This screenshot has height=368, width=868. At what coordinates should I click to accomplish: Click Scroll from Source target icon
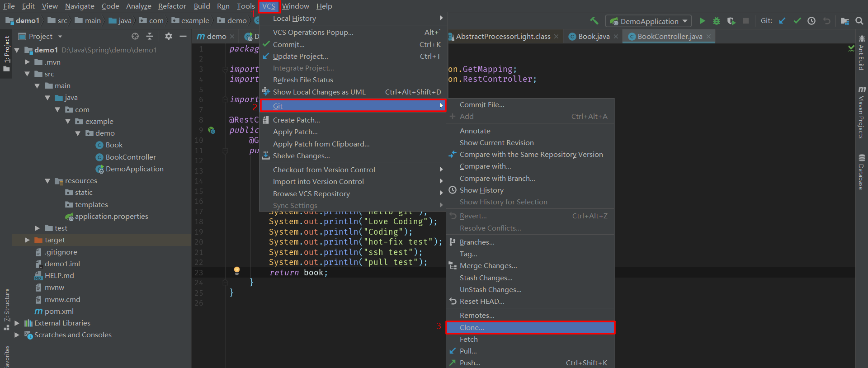[135, 36]
